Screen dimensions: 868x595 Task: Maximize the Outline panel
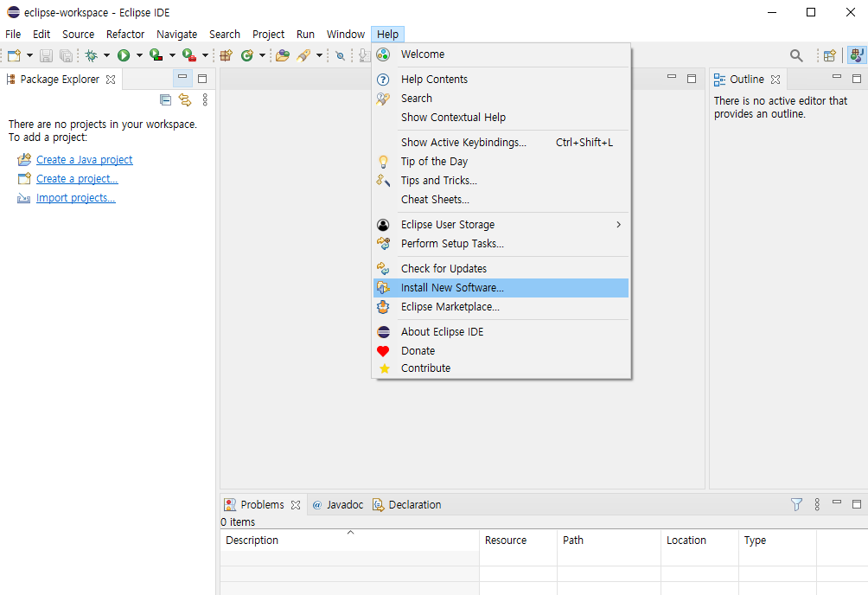[x=857, y=79]
